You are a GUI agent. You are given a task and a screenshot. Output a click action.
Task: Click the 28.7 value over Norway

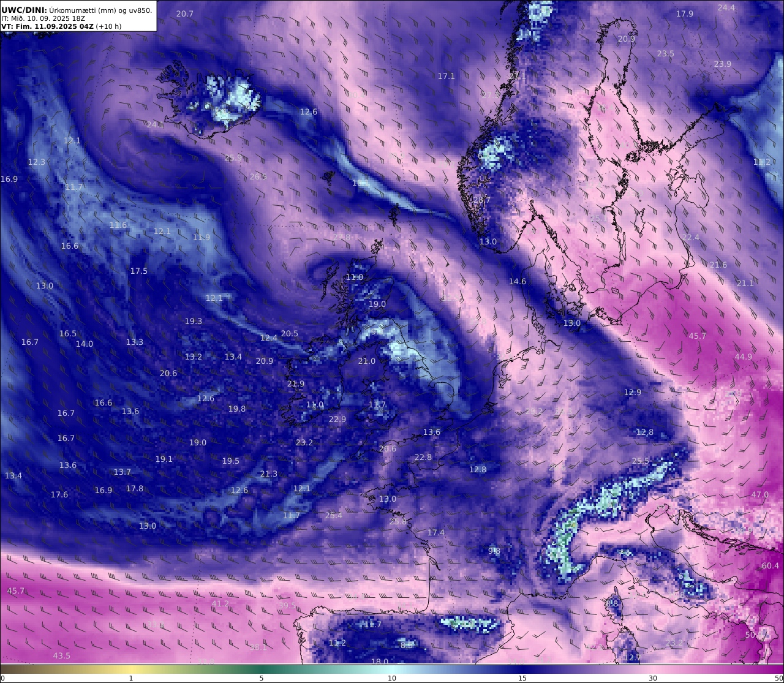click(x=481, y=200)
